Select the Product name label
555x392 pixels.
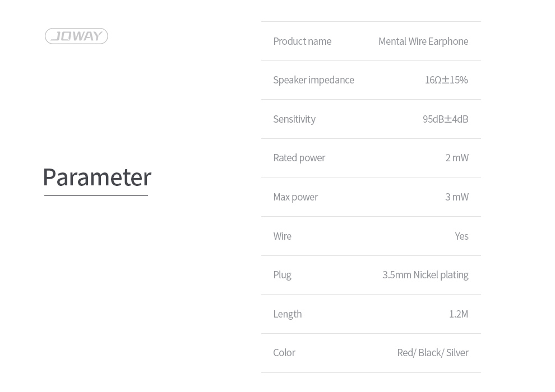[302, 41]
